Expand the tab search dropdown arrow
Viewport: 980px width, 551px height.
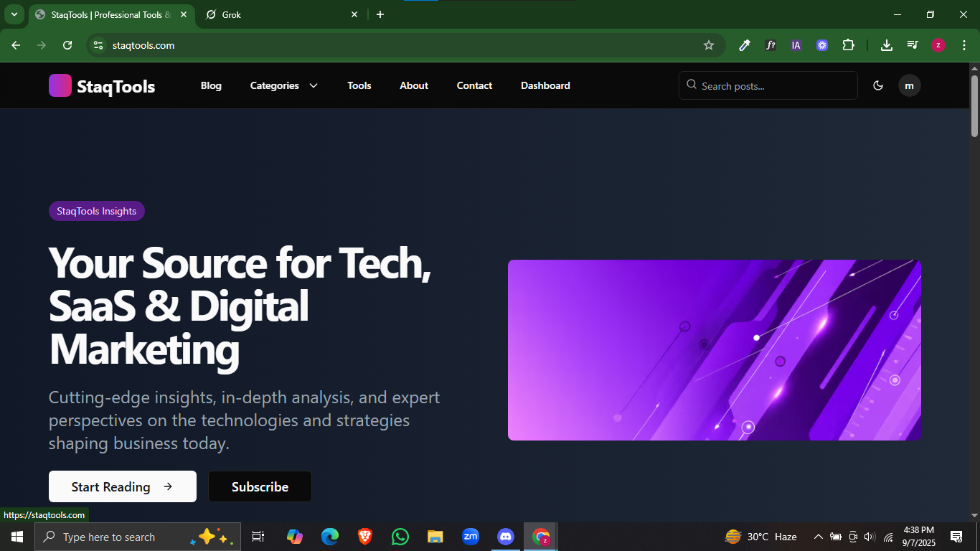[x=14, y=14]
